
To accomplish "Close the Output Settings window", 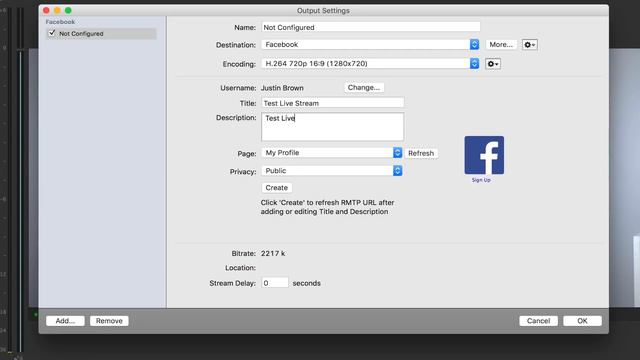I will pyautogui.click(x=46, y=10).
